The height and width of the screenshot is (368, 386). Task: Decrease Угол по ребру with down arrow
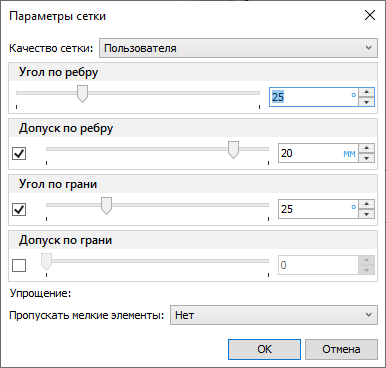tap(367, 102)
